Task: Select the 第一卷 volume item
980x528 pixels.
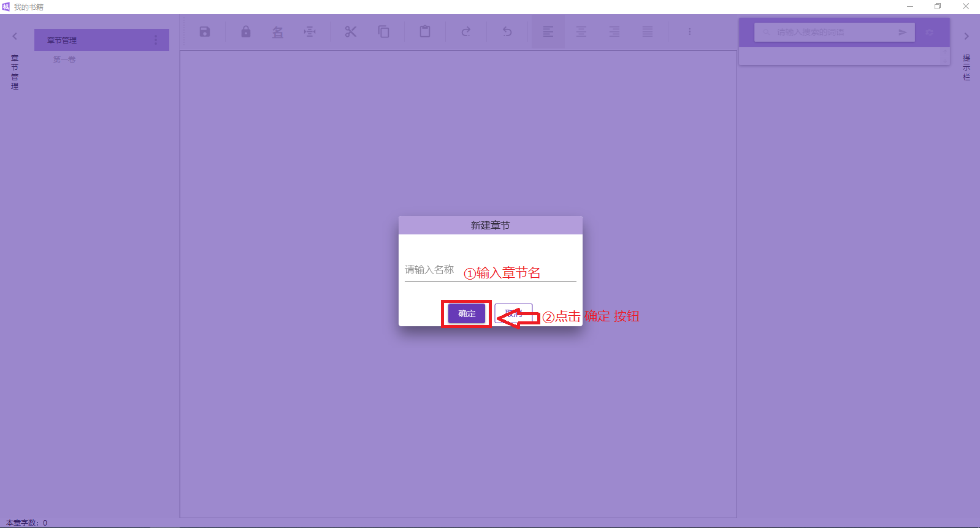Action: [64, 59]
